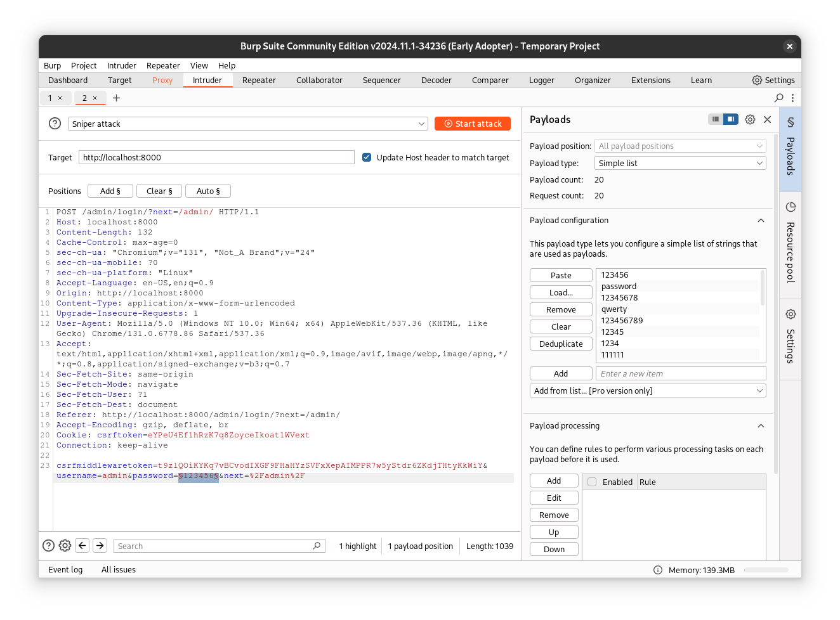
Task: Open the Event log
Action: tap(65, 570)
